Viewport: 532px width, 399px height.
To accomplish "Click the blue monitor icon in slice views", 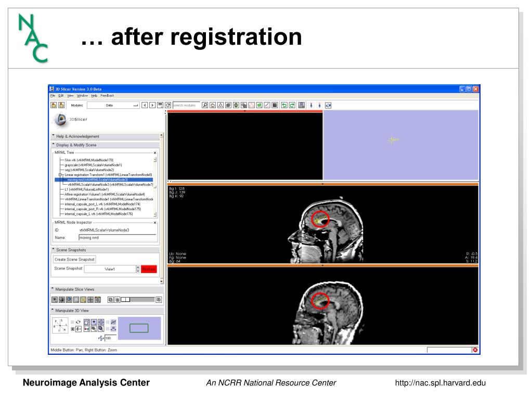I will pyautogui.click(x=69, y=300).
